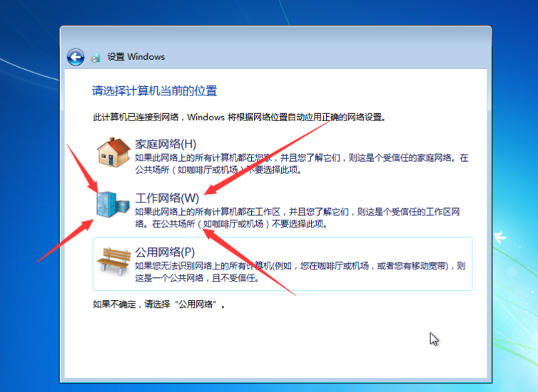This screenshot has height=392, width=538.
Task: Click the highlighted border of the public network option
Action: 283,237
